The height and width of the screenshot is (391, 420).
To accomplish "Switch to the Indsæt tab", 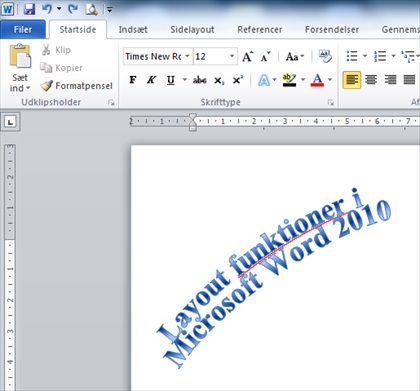I will (133, 29).
